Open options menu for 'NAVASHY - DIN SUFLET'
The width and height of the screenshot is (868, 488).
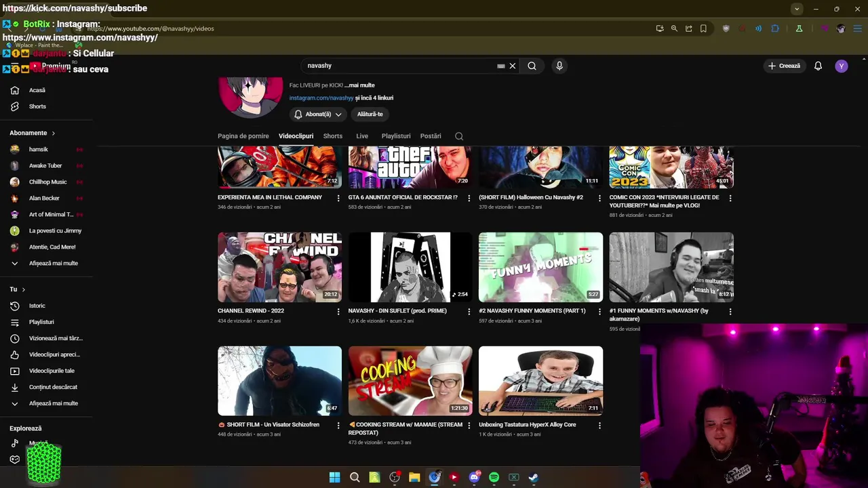(469, 311)
